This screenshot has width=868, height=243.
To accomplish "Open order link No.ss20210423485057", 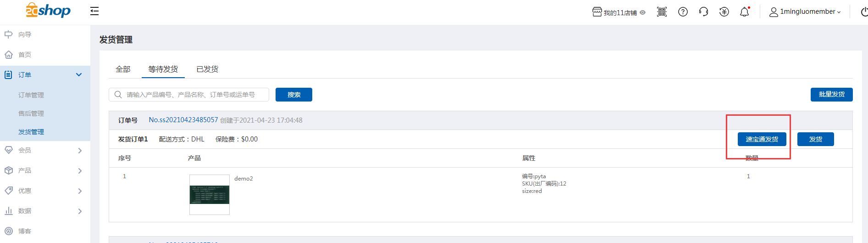I will click(183, 120).
